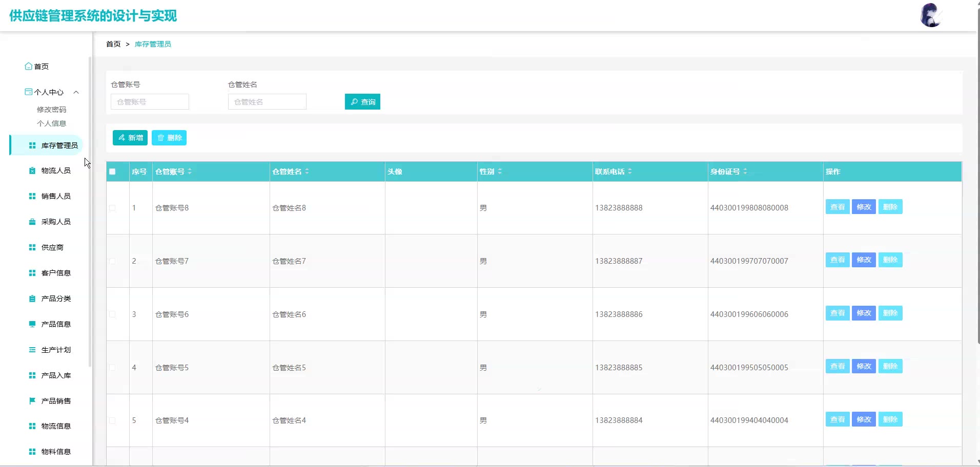This screenshot has width=980, height=467.
Task: Select the checkbox for row 仓管账号6
Action: pos(113,314)
